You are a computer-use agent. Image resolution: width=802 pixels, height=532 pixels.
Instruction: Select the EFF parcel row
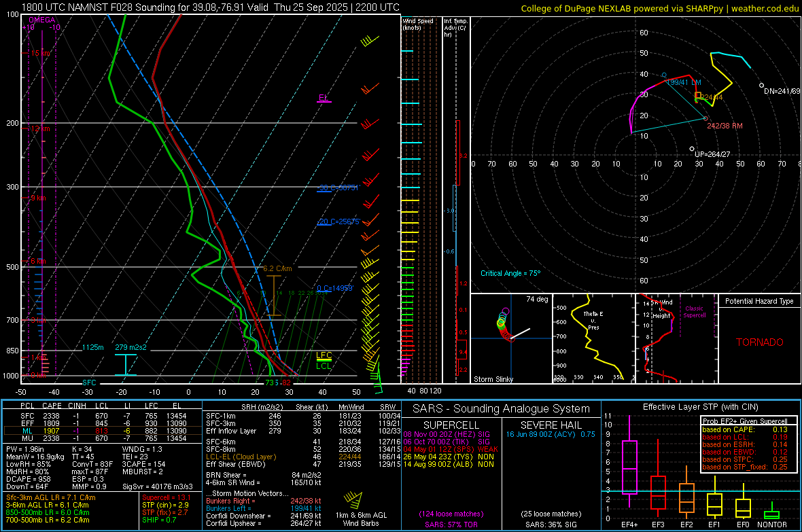(101, 423)
